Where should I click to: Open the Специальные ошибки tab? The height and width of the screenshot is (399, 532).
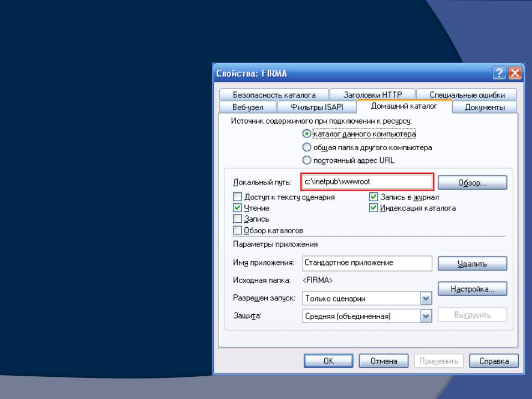[x=467, y=95]
